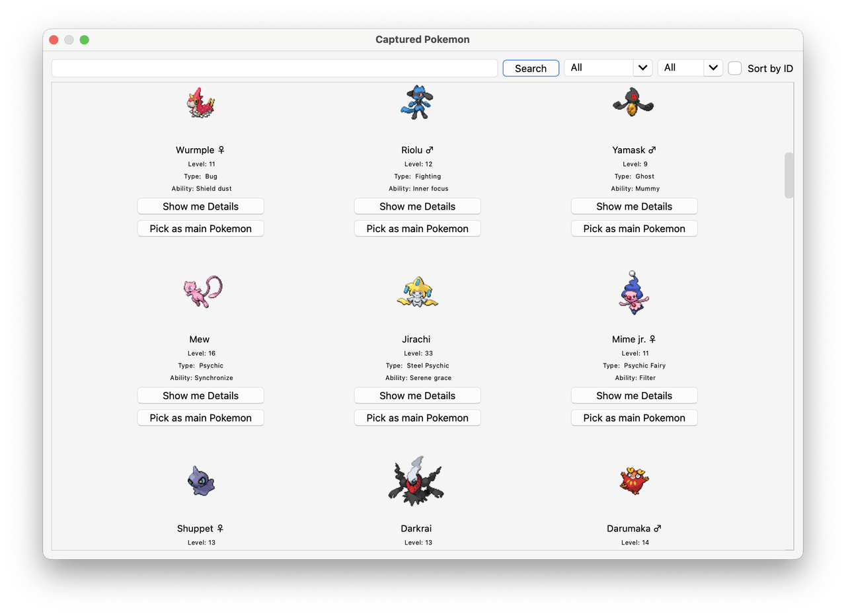This screenshot has width=846, height=616.
Task: Pick Jirachi as main Pokemon
Action: click(418, 418)
